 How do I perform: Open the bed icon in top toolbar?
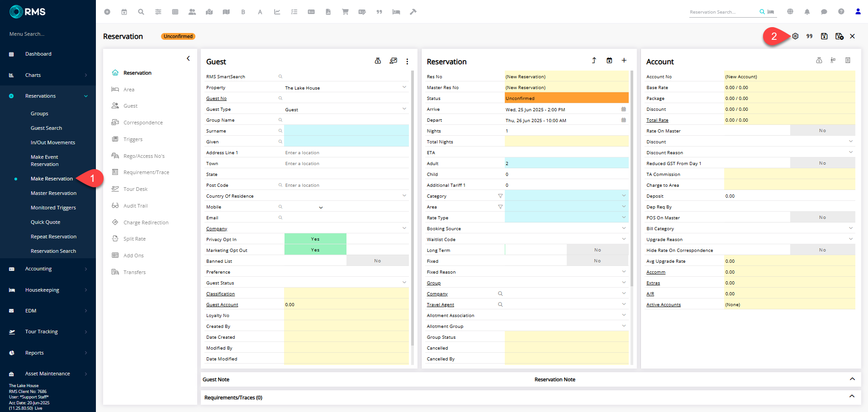click(x=396, y=12)
